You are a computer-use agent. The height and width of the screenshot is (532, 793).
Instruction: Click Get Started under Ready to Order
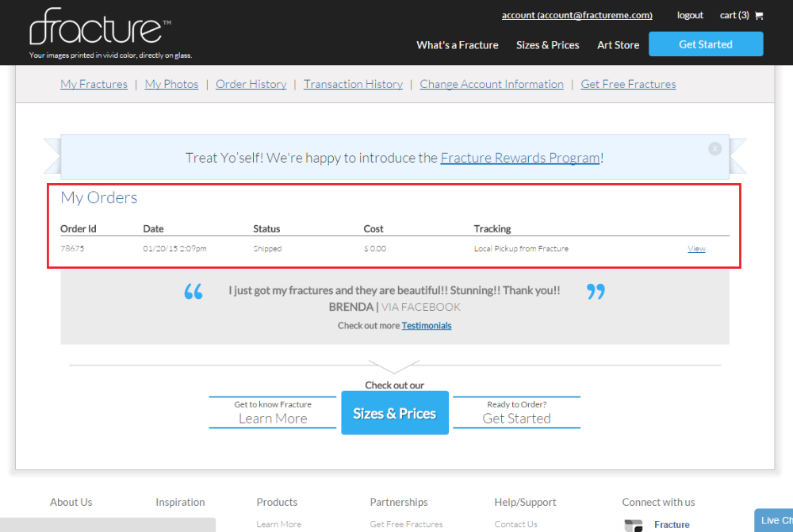click(516, 418)
